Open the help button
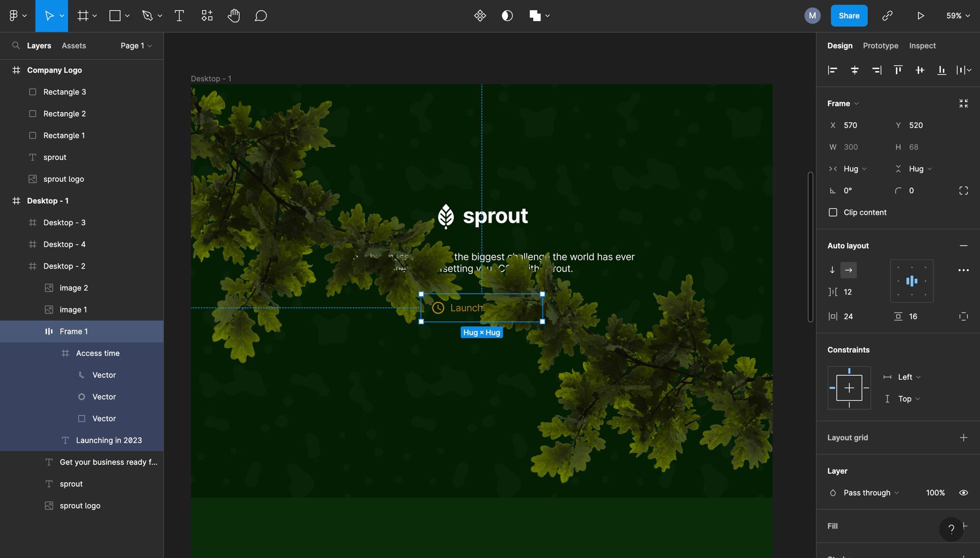 point(951,529)
